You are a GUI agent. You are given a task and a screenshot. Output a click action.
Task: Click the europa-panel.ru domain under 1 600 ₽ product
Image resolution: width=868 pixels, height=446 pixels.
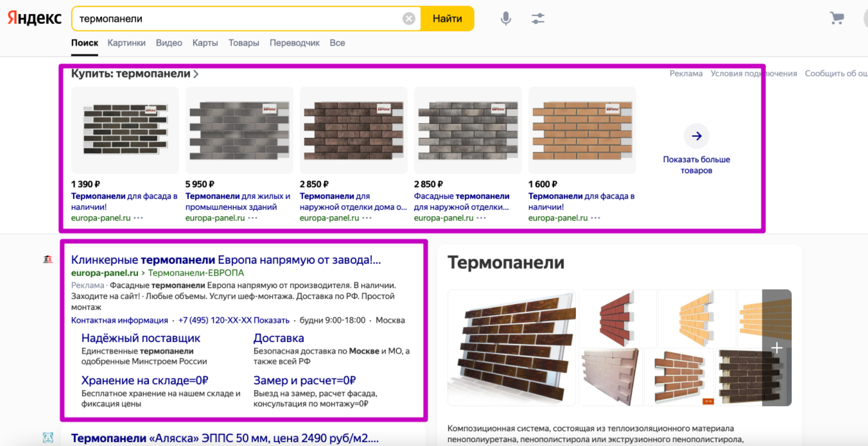click(x=558, y=218)
